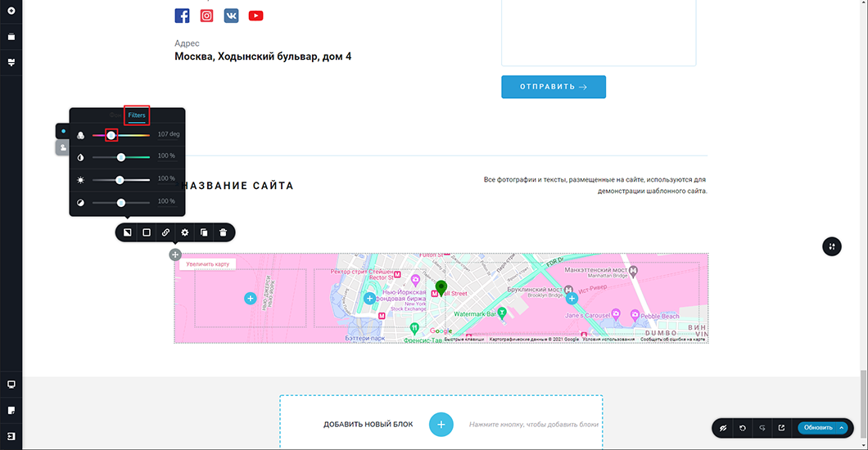
Task: Open block settings gear icon
Action: click(x=185, y=232)
